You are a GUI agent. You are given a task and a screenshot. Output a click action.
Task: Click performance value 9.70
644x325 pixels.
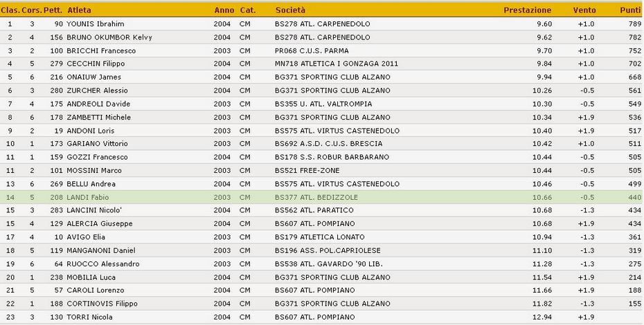point(544,51)
